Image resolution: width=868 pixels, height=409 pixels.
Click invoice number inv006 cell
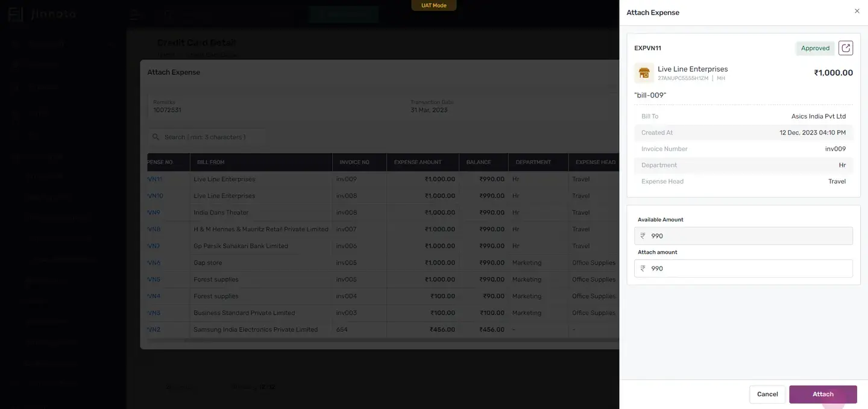click(347, 246)
